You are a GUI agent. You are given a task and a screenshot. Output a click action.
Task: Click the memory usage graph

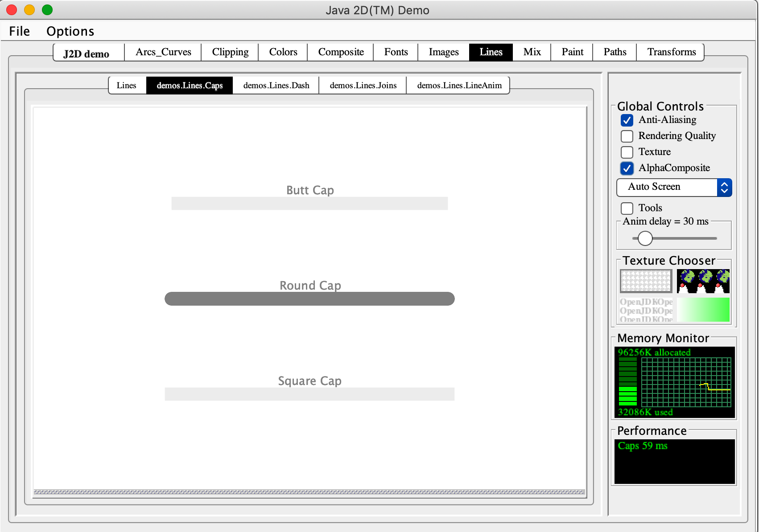tap(686, 382)
